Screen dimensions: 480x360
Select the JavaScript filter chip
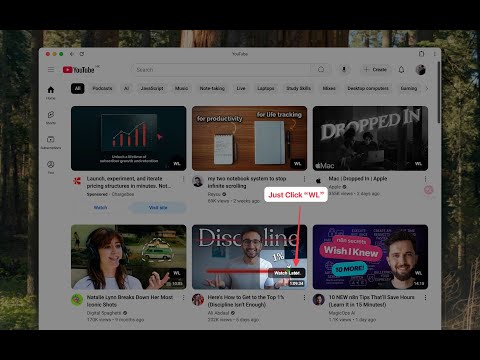152,88
